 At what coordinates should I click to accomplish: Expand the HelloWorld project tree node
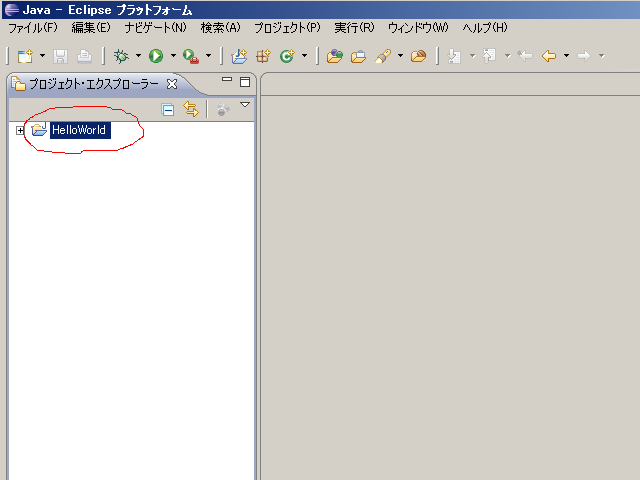click(20, 131)
